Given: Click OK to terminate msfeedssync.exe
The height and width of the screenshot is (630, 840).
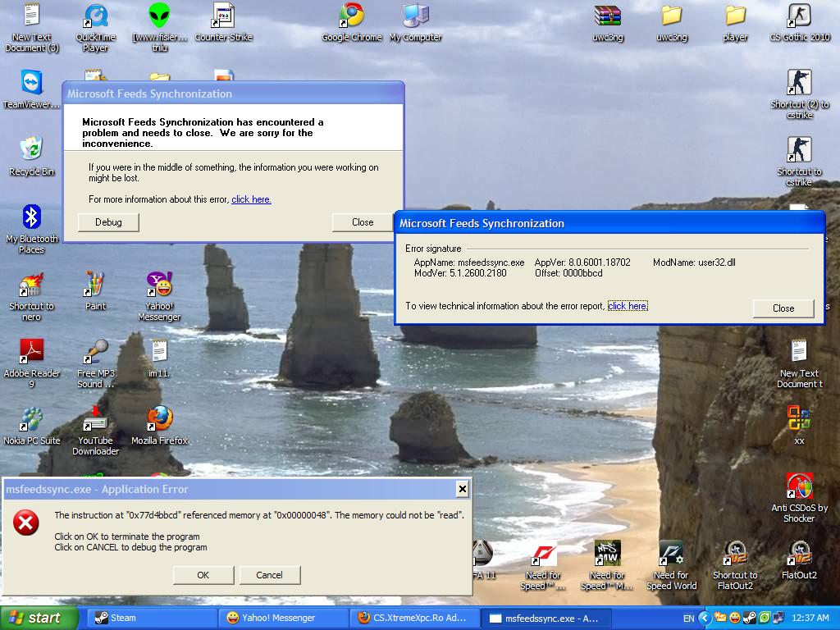Looking at the screenshot, I should [203, 575].
